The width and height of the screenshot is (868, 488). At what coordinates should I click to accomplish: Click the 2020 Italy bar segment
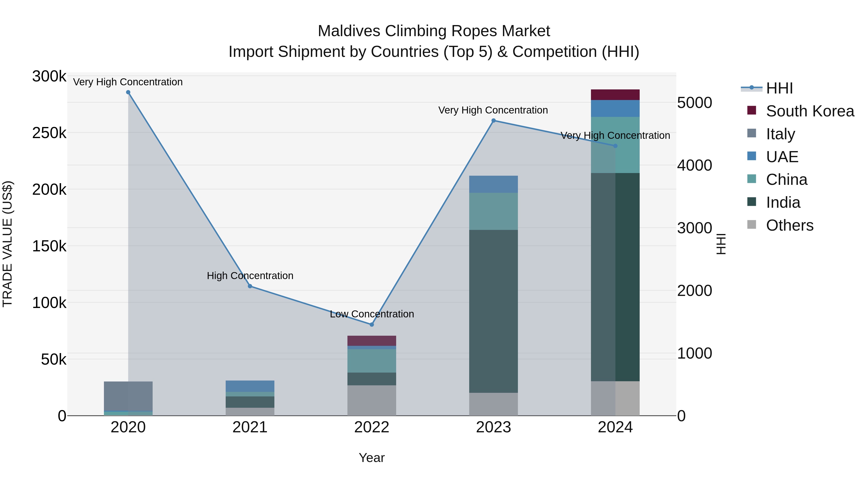(128, 396)
